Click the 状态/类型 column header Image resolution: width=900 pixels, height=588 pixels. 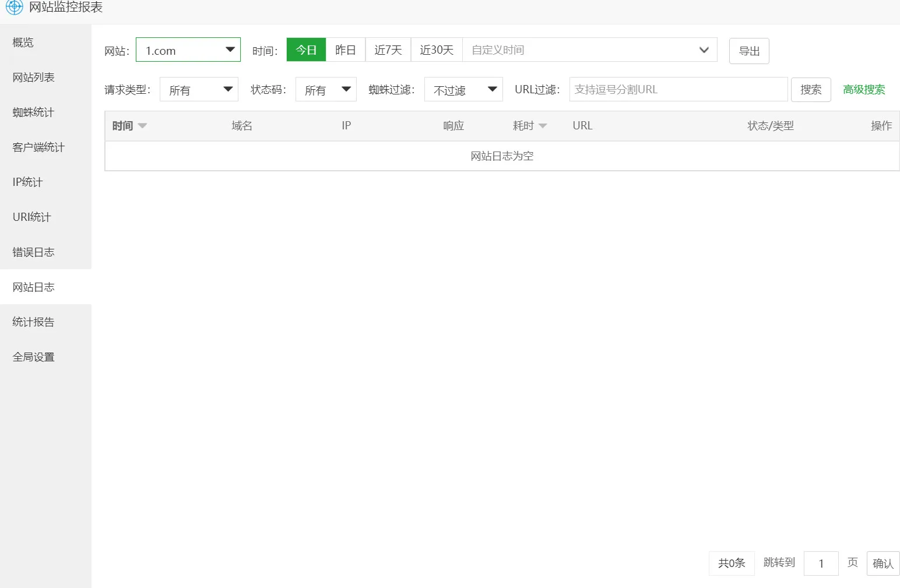771,126
